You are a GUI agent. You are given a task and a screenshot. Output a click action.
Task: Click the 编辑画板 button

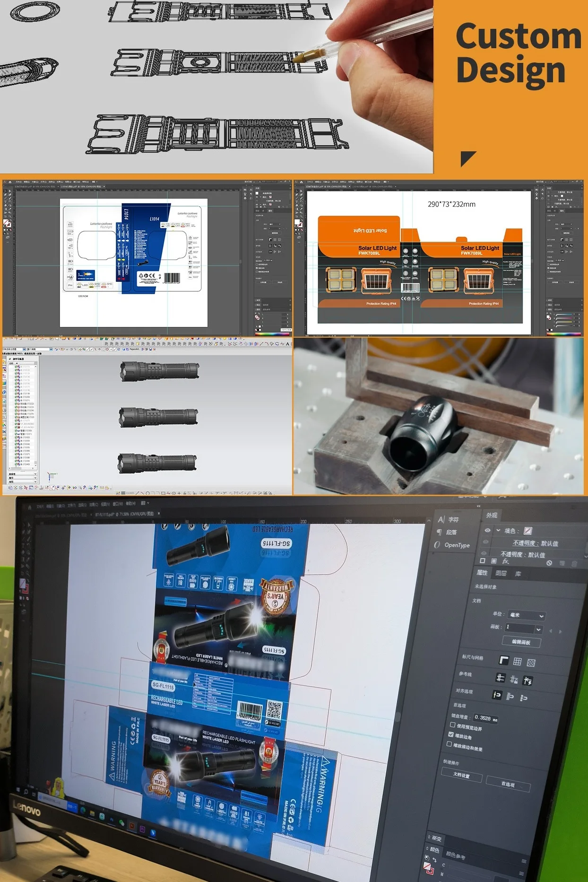521,642
